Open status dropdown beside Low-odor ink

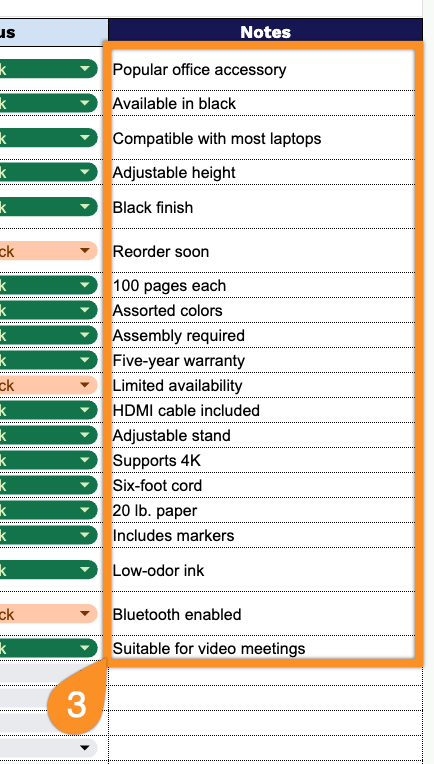click(85, 570)
